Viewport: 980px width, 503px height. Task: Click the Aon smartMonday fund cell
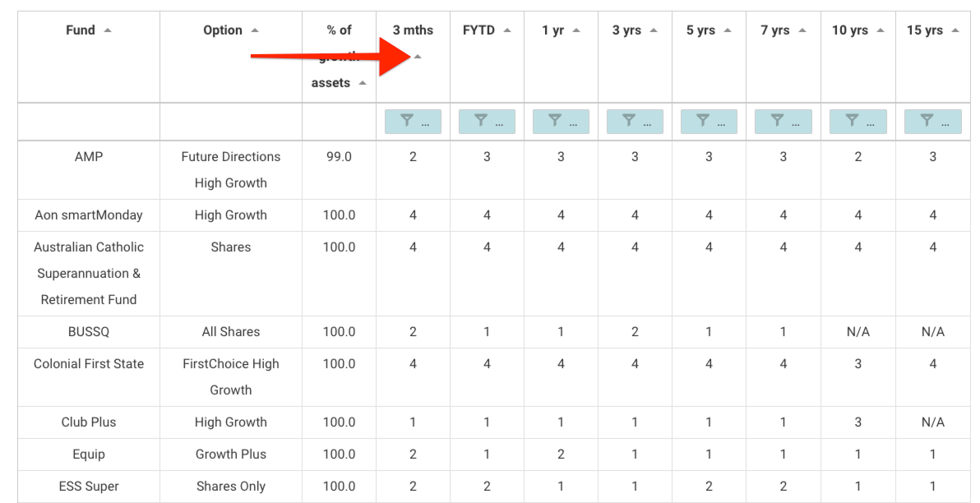[89, 215]
